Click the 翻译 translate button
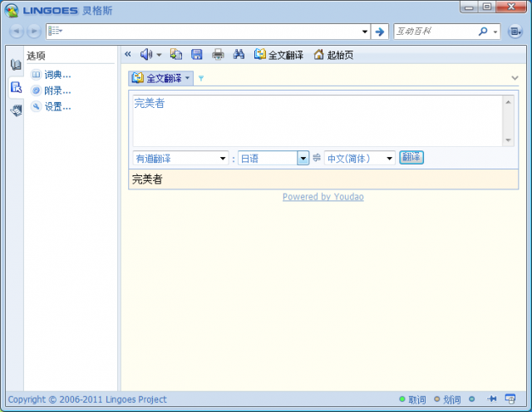The width and height of the screenshot is (532, 412). pos(411,158)
